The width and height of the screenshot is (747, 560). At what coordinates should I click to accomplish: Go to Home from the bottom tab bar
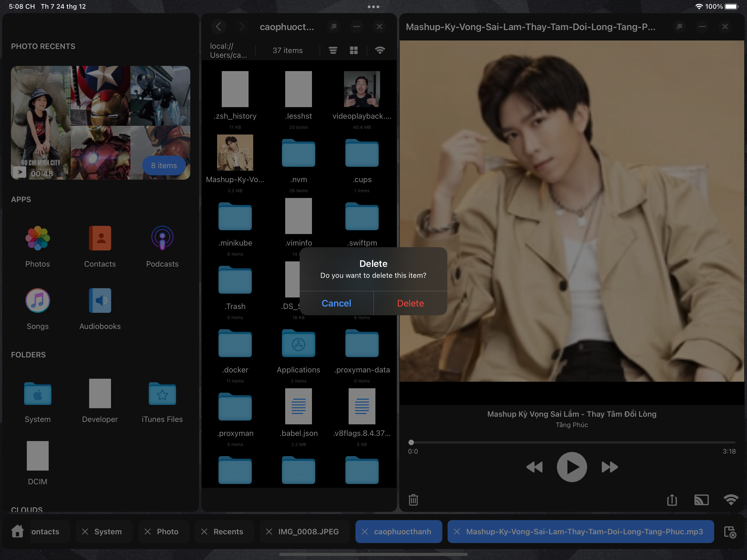coord(17,531)
